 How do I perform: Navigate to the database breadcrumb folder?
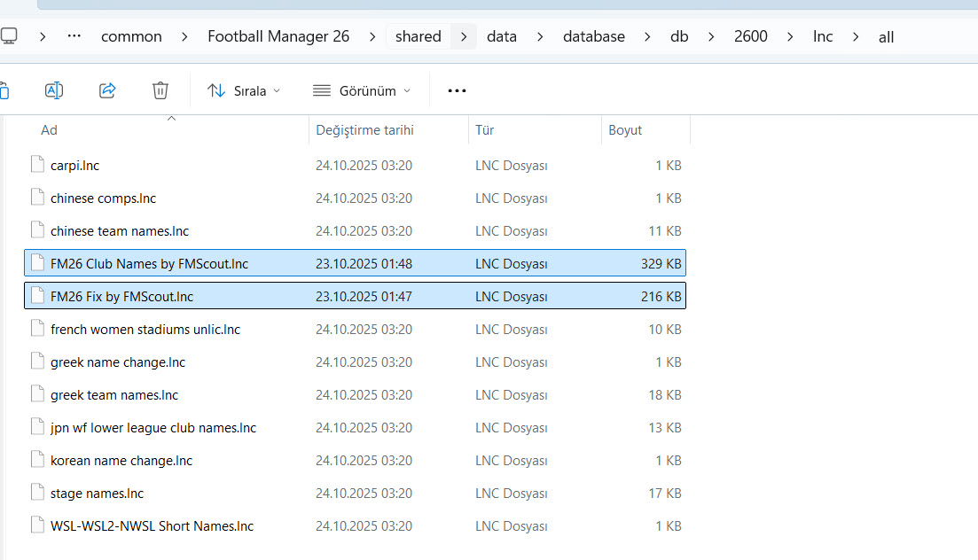593,36
